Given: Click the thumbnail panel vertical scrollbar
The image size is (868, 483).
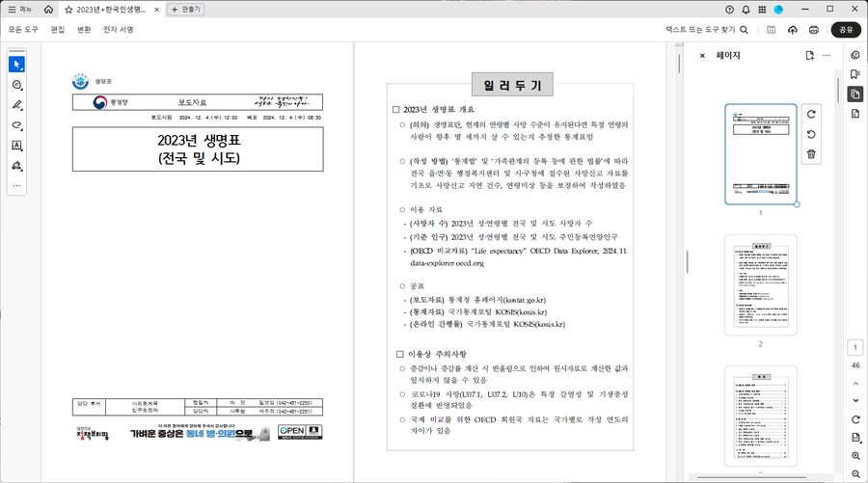Looking at the screenshot, I should tap(837, 90).
